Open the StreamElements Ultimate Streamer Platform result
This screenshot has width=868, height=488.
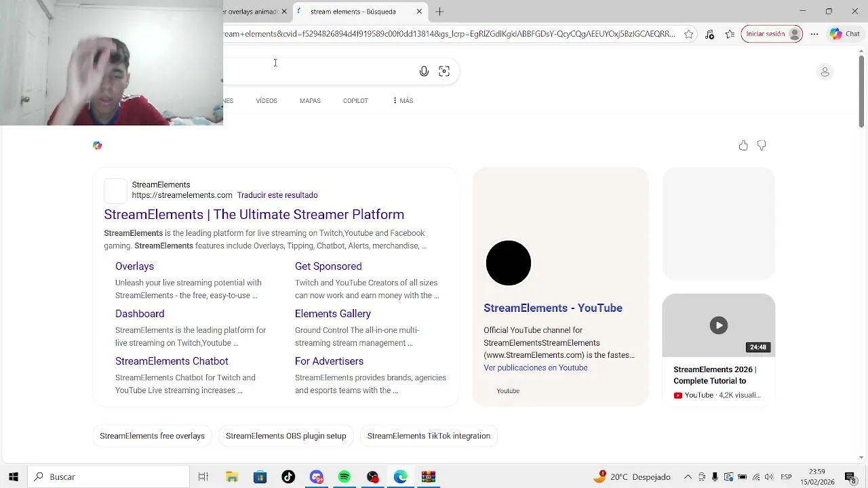point(254,214)
